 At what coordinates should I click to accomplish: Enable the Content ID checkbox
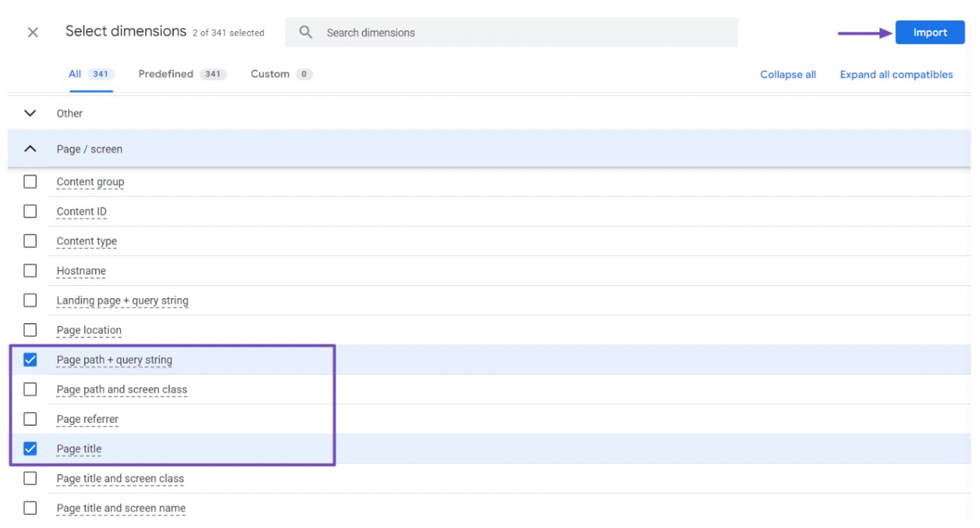[x=30, y=211]
